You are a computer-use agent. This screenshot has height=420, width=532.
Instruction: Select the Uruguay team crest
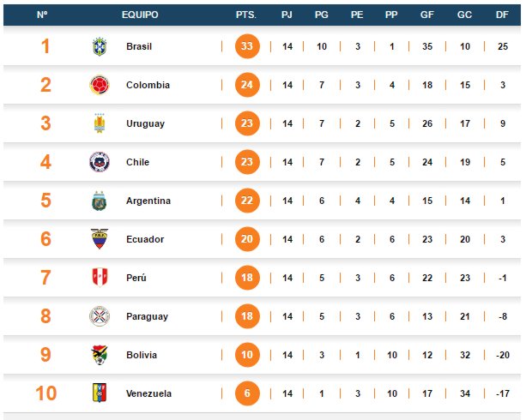click(x=100, y=123)
